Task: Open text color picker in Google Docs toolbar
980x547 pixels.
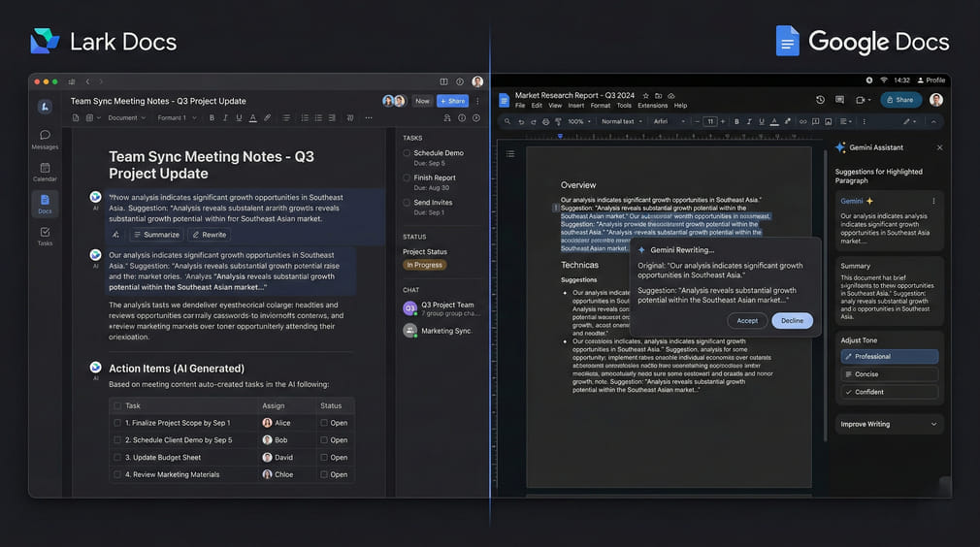Action: [x=774, y=122]
